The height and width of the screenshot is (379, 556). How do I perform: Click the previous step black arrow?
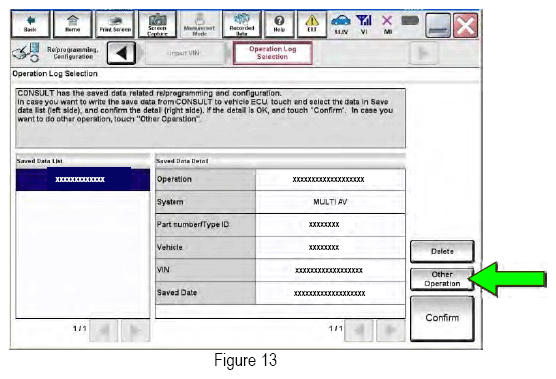[121, 53]
